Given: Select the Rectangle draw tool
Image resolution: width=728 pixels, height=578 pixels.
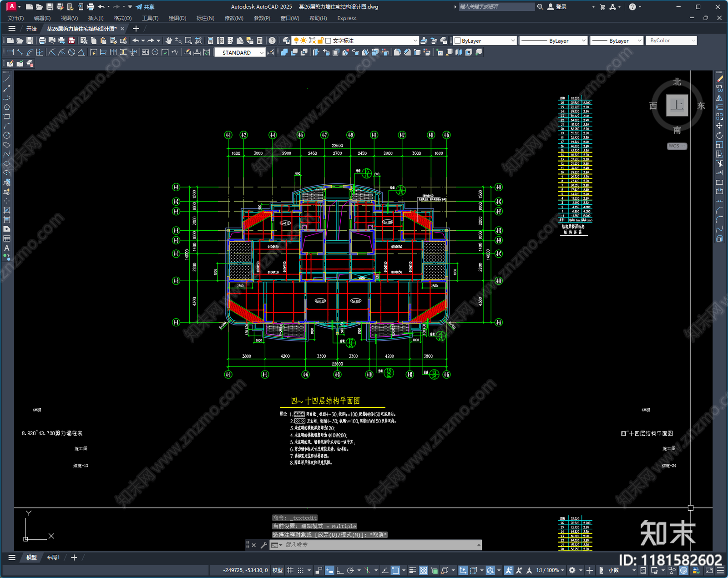Looking at the screenshot, I should point(7,117).
